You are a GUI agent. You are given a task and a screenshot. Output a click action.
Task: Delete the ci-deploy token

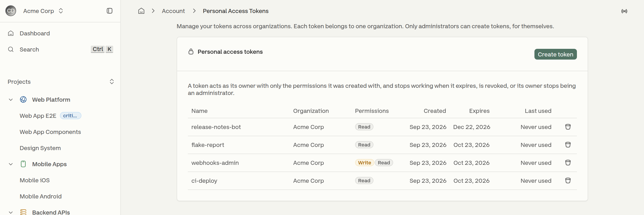568,181
